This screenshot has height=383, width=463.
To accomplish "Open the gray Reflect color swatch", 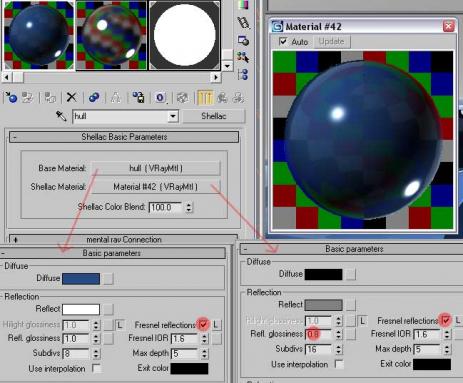I will 323,305.
